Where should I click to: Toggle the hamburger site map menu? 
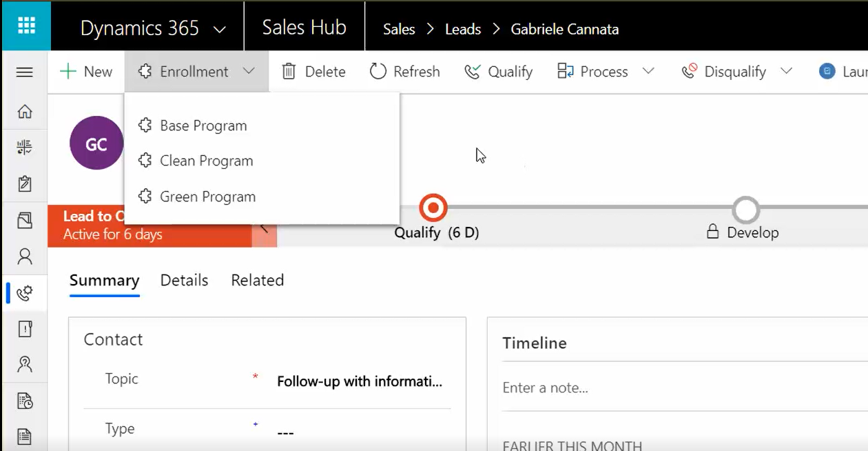click(x=25, y=72)
